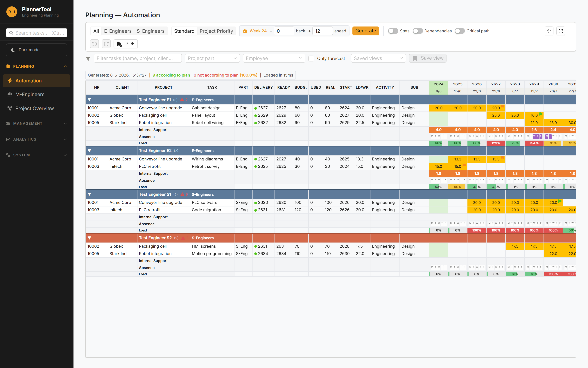Collapse the Test Engineer E2 group
The height and width of the screenshot is (368, 588).
(89, 151)
